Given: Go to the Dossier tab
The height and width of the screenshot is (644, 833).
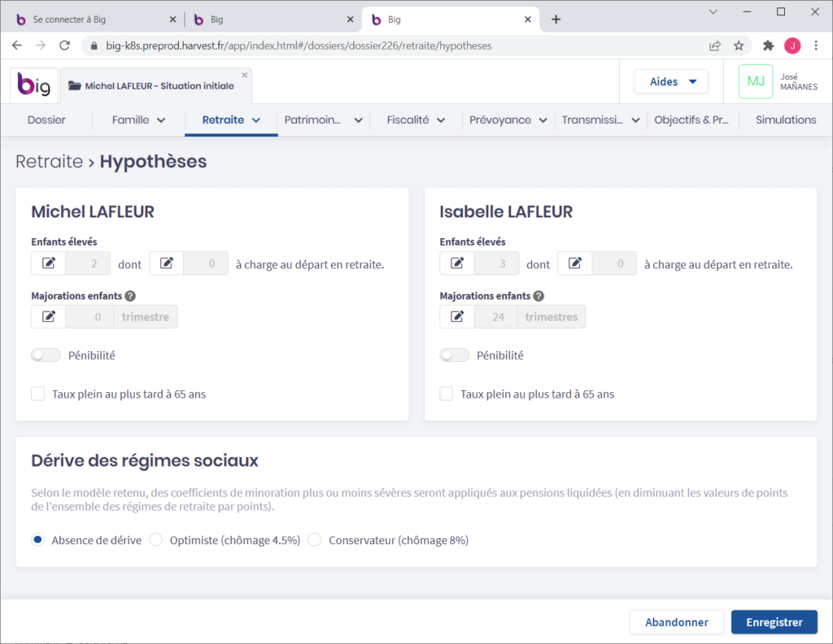Looking at the screenshot, I should pyautogui.click(x=46, y=120).
